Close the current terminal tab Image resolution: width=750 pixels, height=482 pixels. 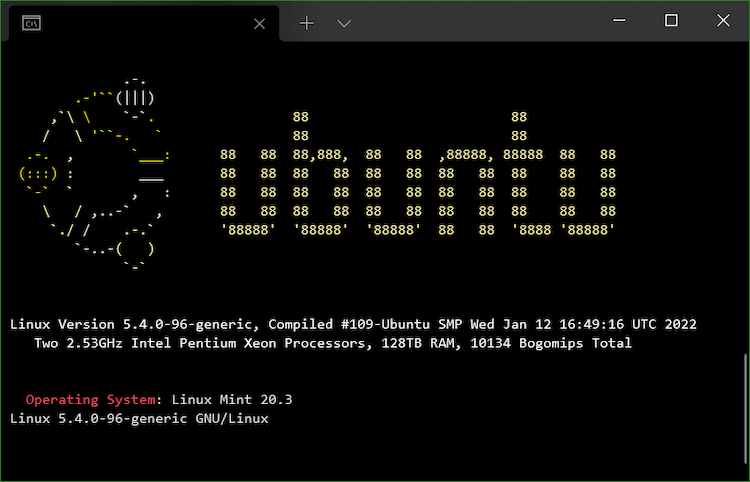259,23
